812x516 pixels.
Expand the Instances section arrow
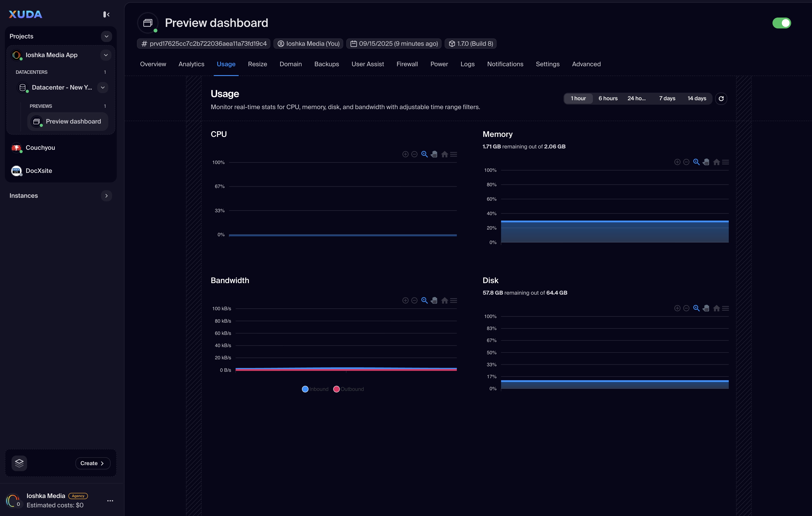(106, 196)
